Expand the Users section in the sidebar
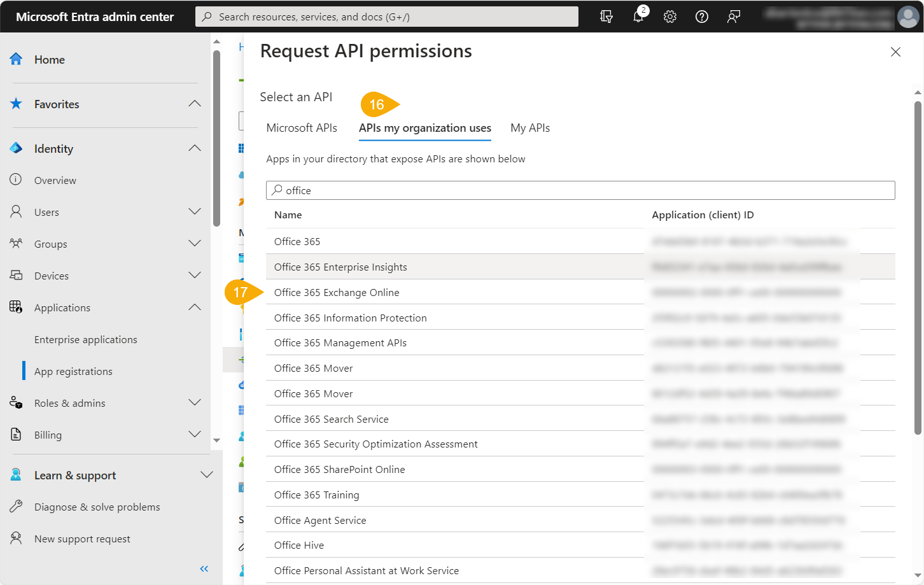Screen dimensions: 924x585 coord(194,211)
